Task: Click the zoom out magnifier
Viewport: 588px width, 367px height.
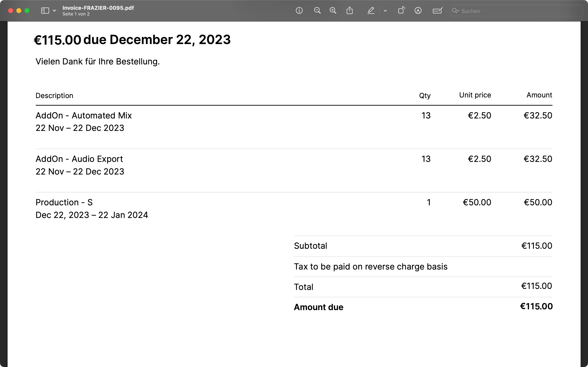Action: coord(317,11)
